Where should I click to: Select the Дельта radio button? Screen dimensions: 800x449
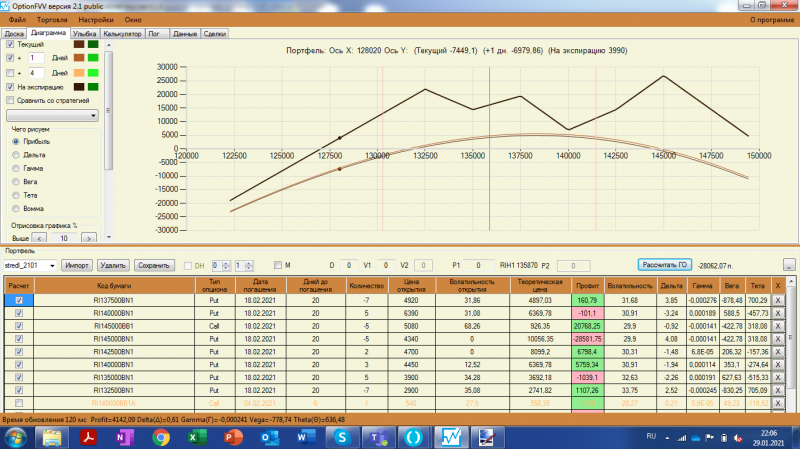point(16,155)
